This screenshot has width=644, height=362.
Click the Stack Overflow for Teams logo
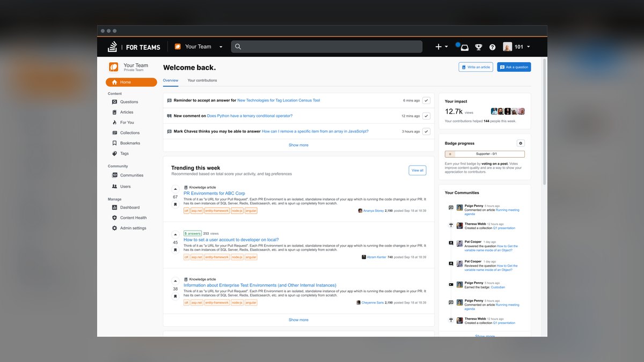click(134, 47)
